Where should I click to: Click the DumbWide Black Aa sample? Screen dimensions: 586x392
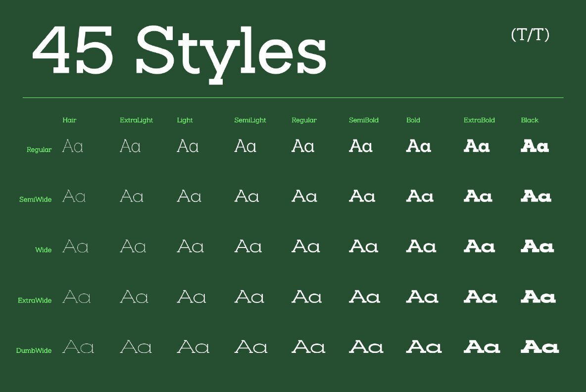(540, 347)
